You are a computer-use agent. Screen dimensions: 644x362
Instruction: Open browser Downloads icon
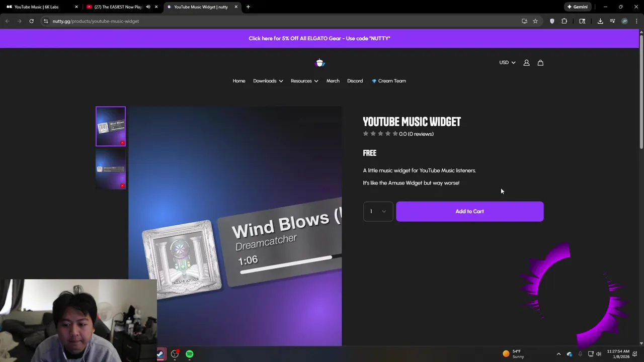pos(600,21)
